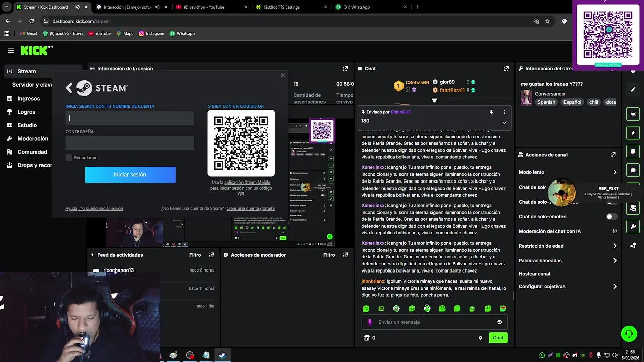
Task: Click the shop icon below chat
Action: 367,338
